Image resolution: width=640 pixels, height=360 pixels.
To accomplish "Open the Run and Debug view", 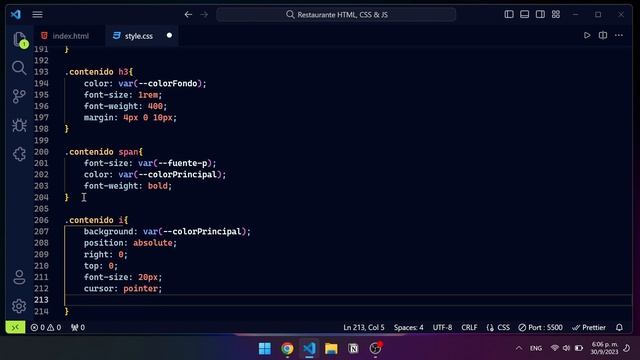I will click(19, 125).
